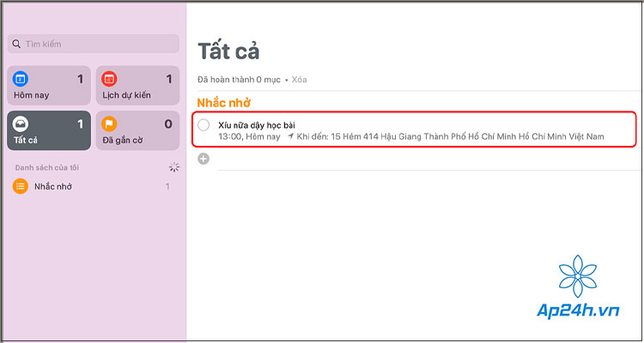Viewport: 644px width, 343px height.
Task: Mark Xíu nữa dậy học bài complete
Action: click(204, 125)
